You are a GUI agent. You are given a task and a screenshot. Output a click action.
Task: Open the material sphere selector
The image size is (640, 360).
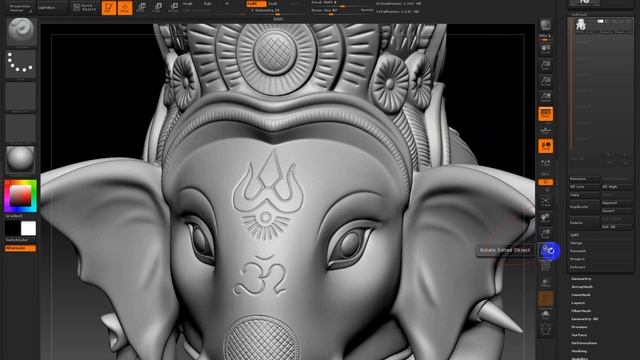pyautogui.click(x=20, y=160)
